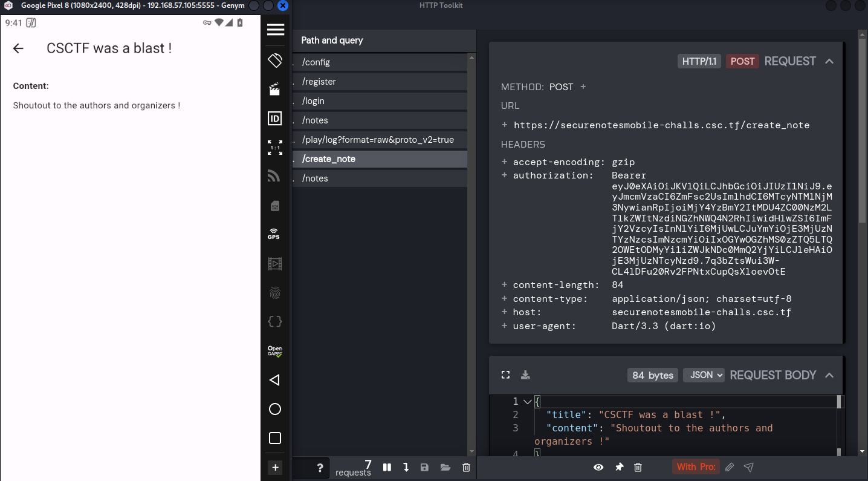Tap the back arrow in the notes app

coord(18,49)
